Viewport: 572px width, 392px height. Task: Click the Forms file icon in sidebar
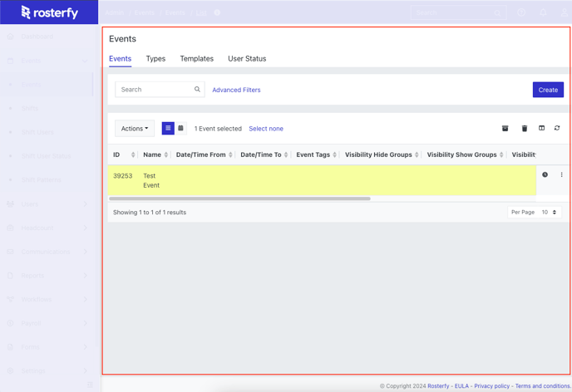point(10,347)
